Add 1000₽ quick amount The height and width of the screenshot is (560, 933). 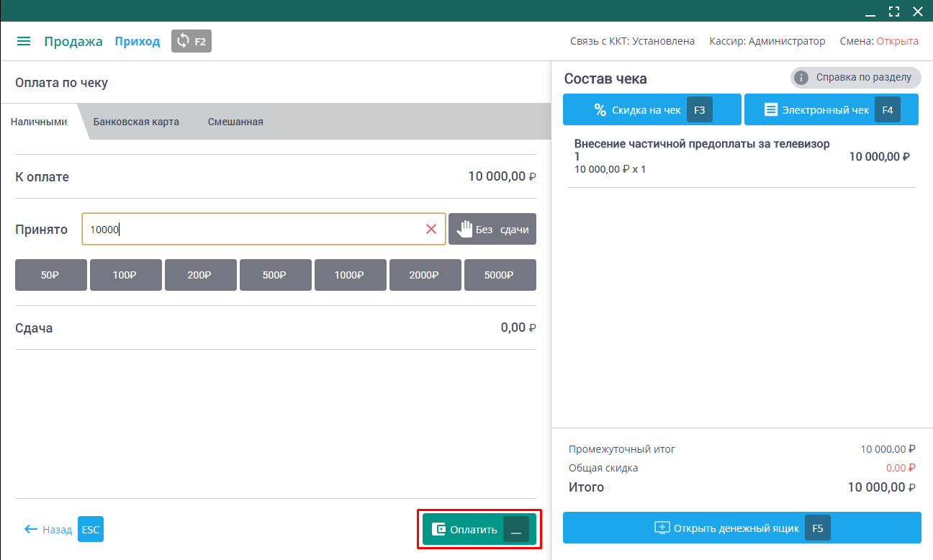[x=351, y=275]
